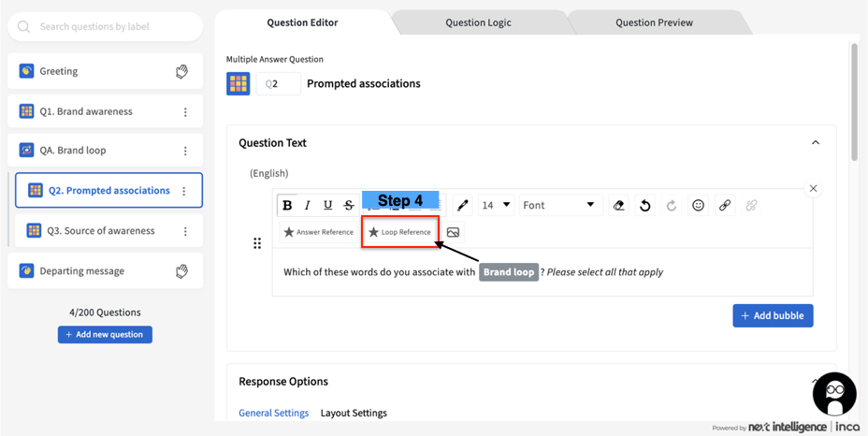
Task: Open the emoji picker
Action: pos(698,206)
